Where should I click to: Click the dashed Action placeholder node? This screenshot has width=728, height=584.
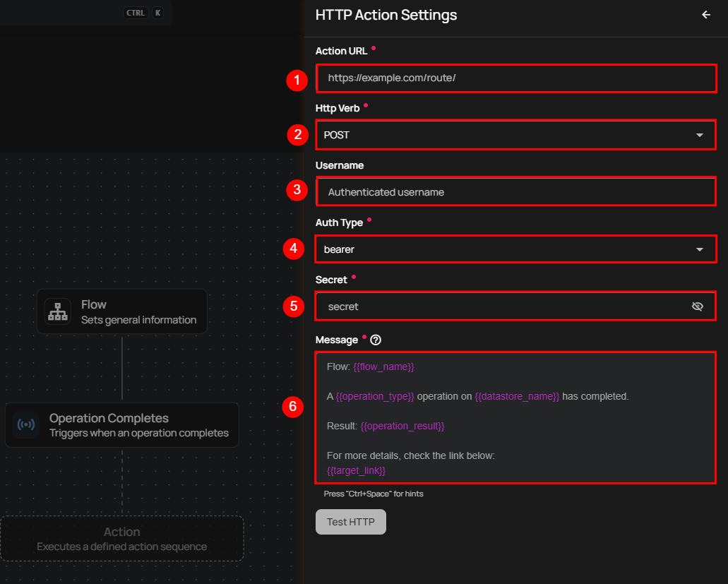tap(122, 538)
